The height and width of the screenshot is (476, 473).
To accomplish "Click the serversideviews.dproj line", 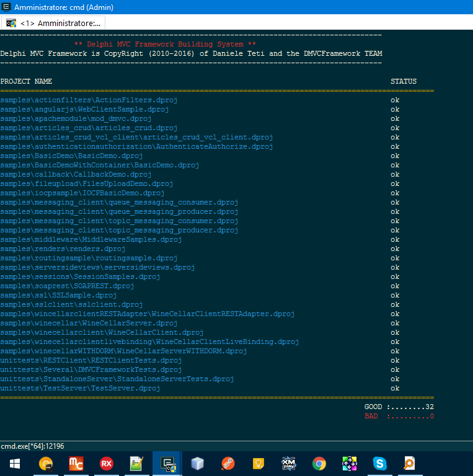I will click(x=97, y=268).
